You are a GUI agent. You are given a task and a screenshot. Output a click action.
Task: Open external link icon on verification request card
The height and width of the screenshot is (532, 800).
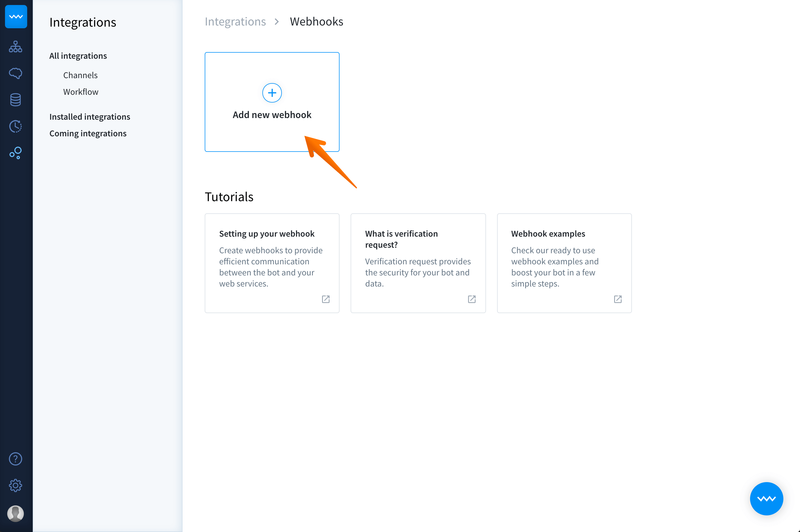[x=472, y=299]
